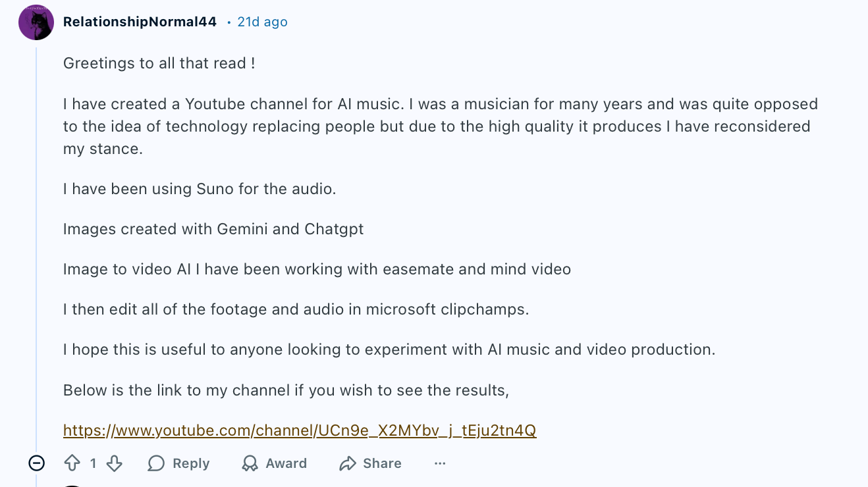This screenshot has width=868, height=487.
Task: Click the Award ribbon icon
Action: tap(250, 463)
